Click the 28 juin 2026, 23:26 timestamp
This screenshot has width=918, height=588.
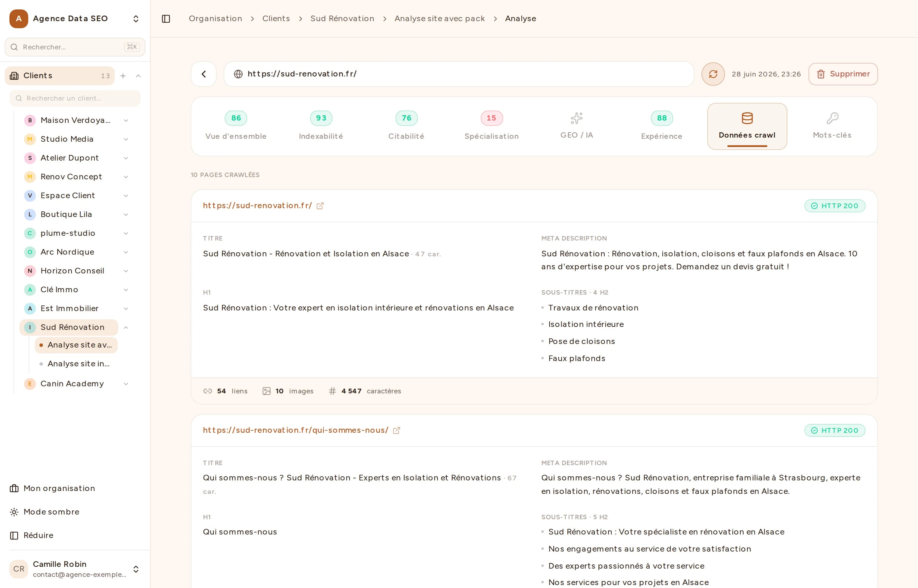pyautogui.click(x=766, y=74)
